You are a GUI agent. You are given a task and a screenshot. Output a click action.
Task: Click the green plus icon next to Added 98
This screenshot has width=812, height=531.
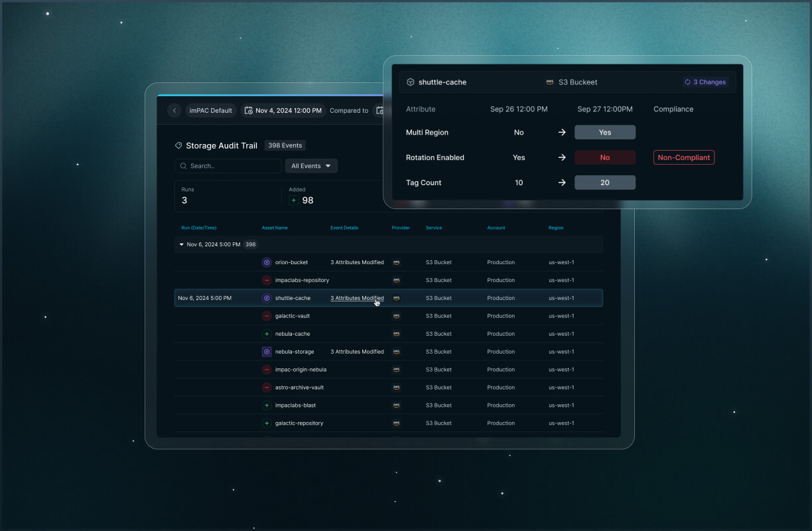(x=295, y=200)
